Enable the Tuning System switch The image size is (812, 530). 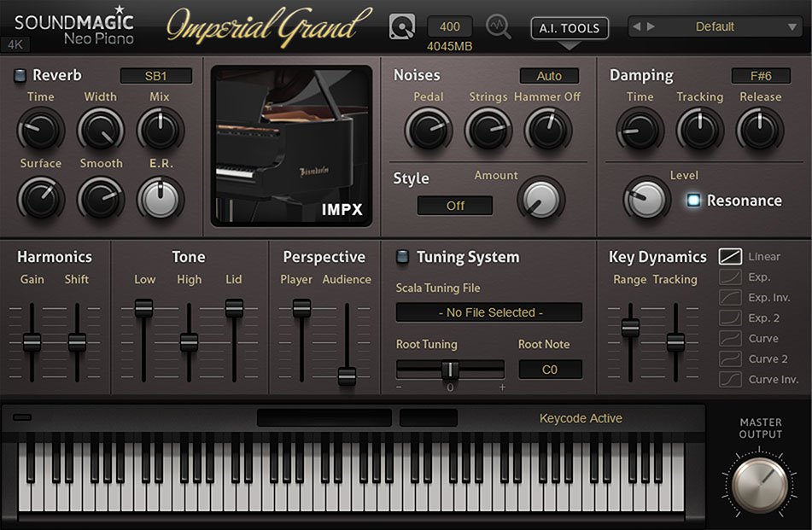pos(403,257)
